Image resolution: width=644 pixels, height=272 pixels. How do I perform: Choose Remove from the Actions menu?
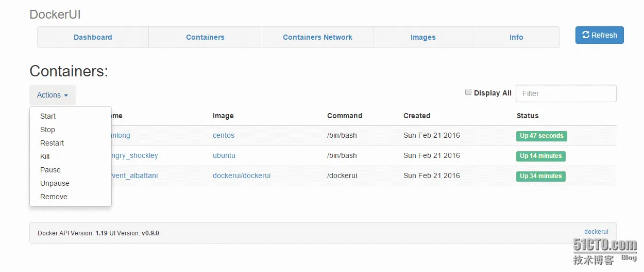(x=54, y=197)
